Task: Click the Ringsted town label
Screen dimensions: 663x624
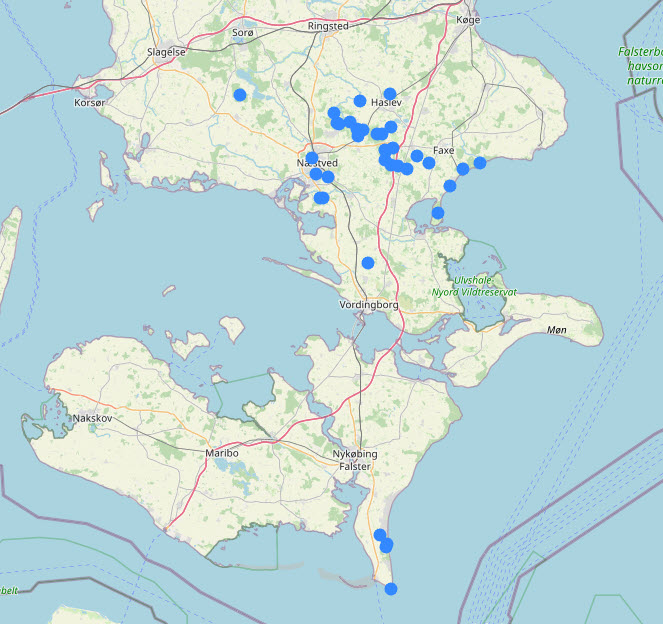Action: pos(330,26)
